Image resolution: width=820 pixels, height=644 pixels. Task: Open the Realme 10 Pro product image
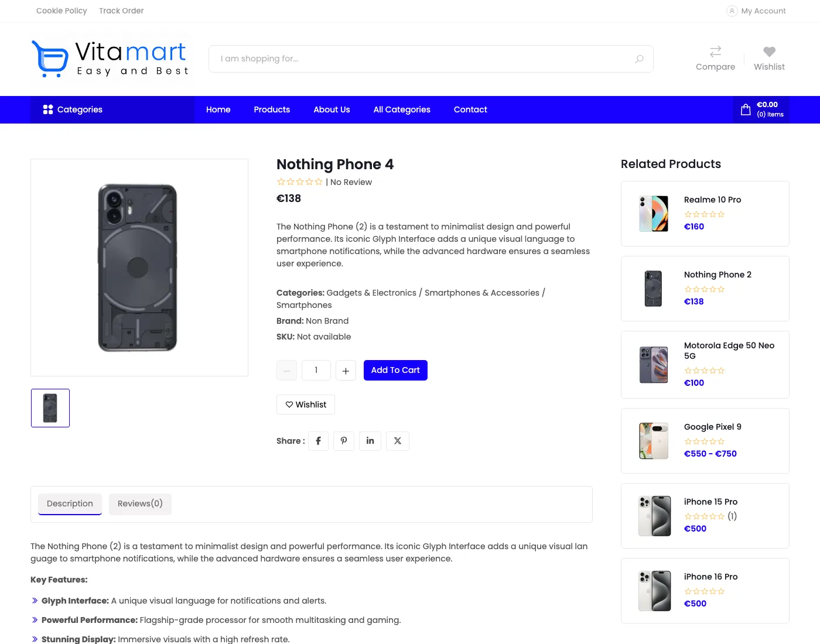coord(654,214)
